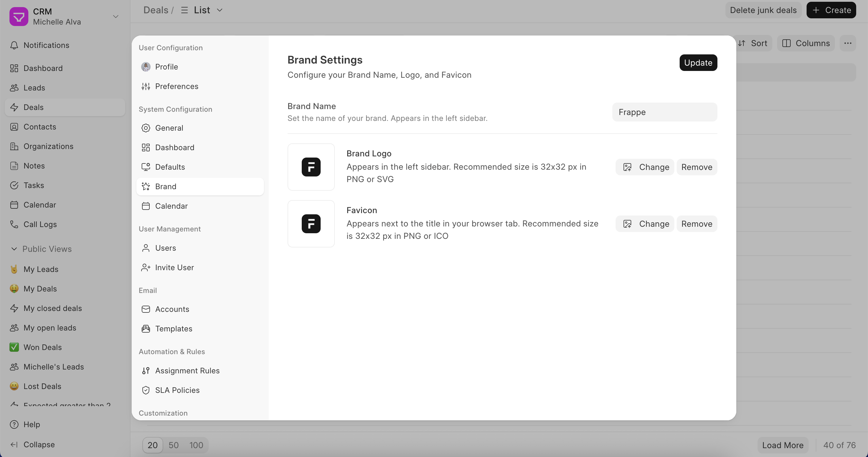The image size is (868, 457).
Task: Click the CRM app logo icon
Action: tap(19, 17)
